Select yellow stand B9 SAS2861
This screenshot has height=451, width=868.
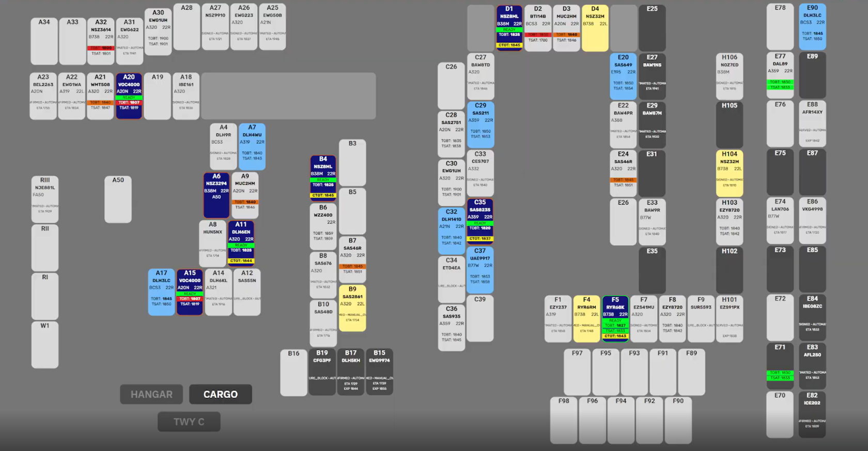(x=352, y=308)
